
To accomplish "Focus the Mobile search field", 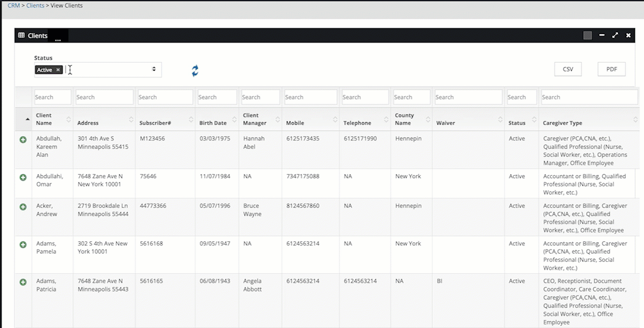I will coord(310,97).
